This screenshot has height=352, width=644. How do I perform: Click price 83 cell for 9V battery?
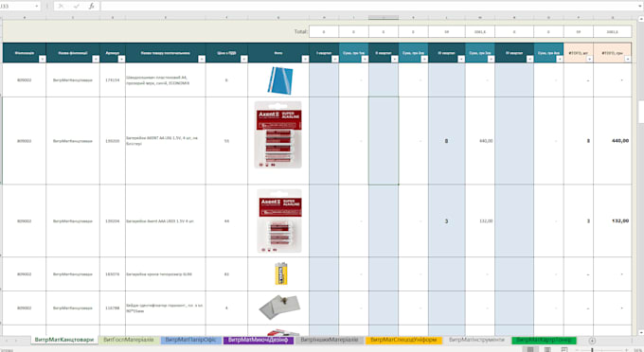pos(226,274)
